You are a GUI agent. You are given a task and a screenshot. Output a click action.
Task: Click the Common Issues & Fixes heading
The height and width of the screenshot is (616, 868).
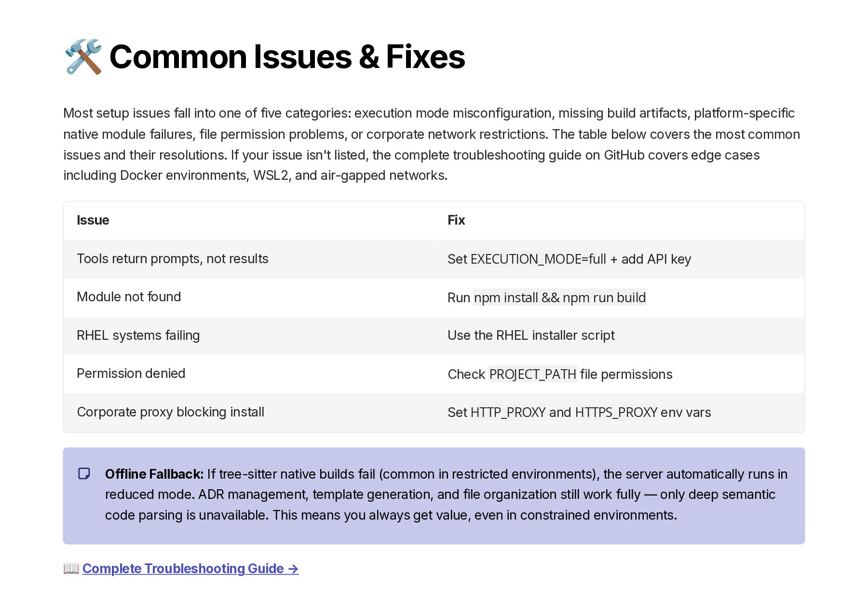coord(287,57)
